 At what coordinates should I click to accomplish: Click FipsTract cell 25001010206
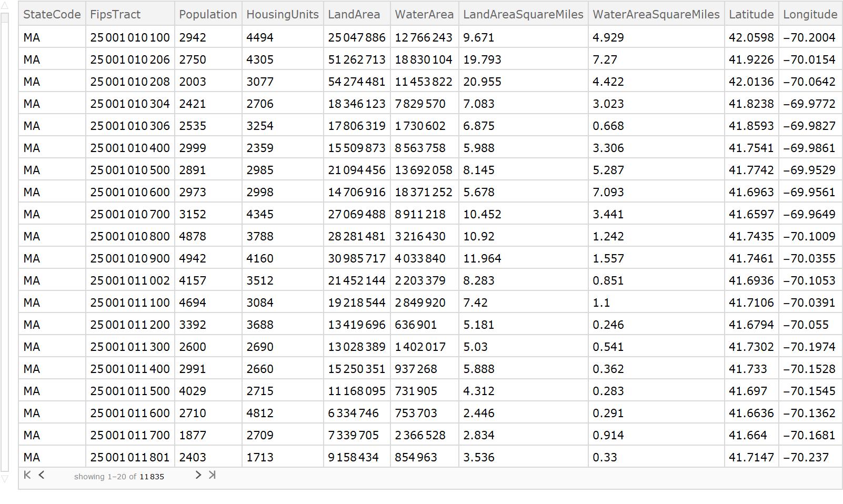[x=130, y=59]
